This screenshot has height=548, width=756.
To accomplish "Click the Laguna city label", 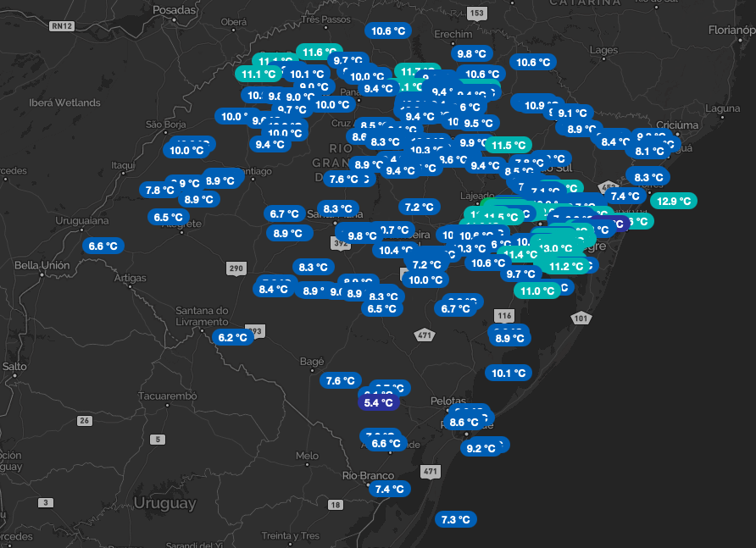I will point(723,108).
